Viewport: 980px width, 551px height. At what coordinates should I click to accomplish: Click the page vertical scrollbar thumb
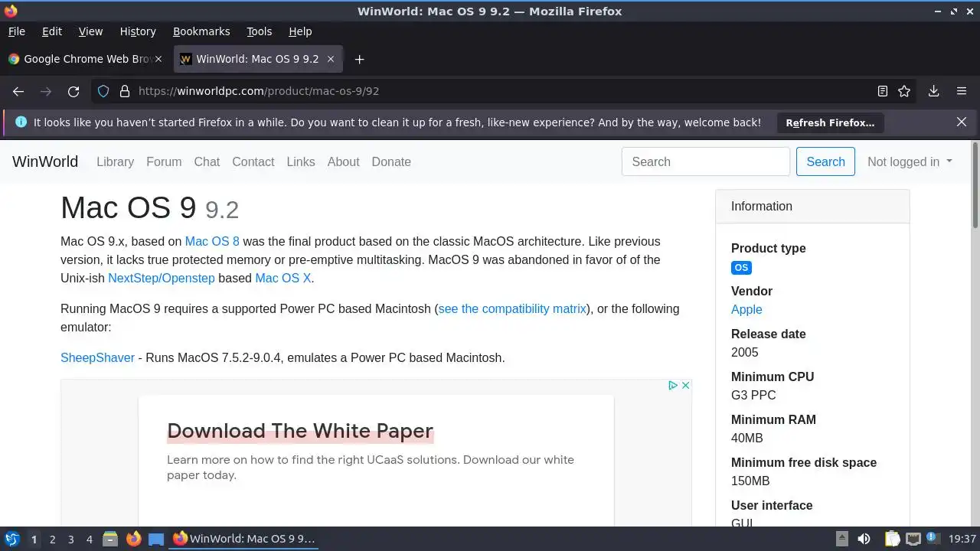pos(975,184)
